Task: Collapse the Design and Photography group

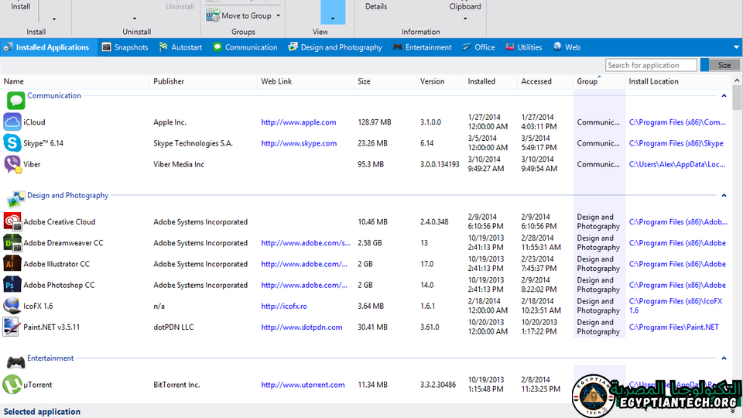Action: click(724, 196)
